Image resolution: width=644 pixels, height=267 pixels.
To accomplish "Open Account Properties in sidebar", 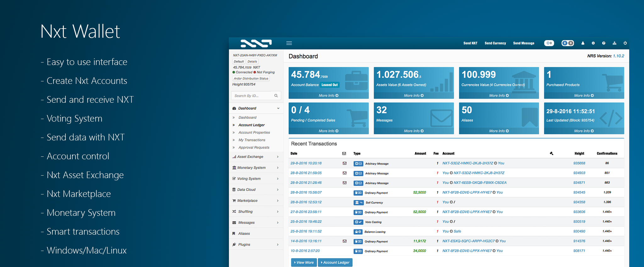I will click(254, 133).
